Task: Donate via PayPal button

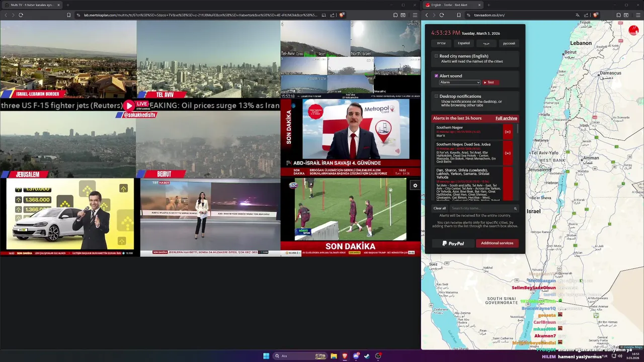Action: click(453, 243)
